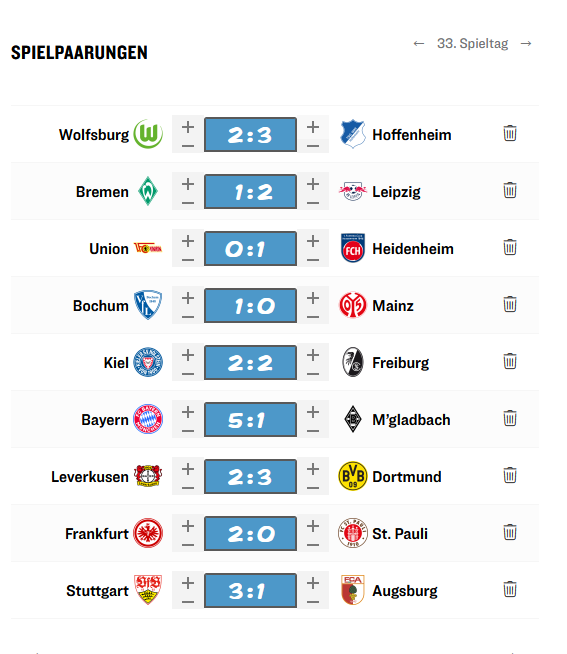
Task: Click the Mainz 05 club logo
Action: (x=353, y=305)
